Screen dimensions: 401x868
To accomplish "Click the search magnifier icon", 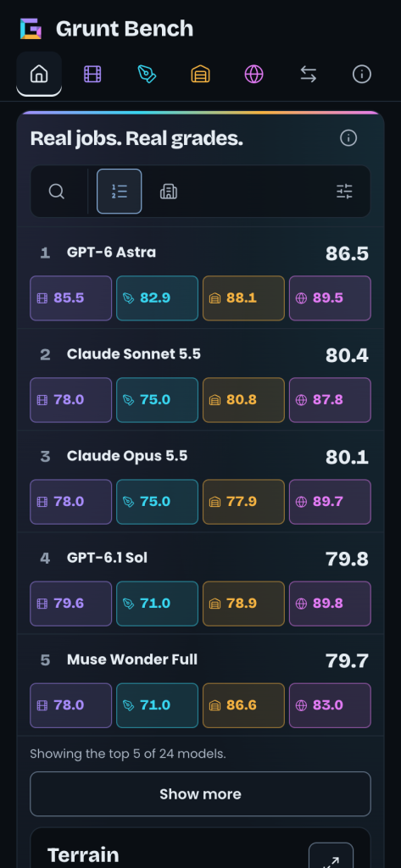I will tap(57, 192).
